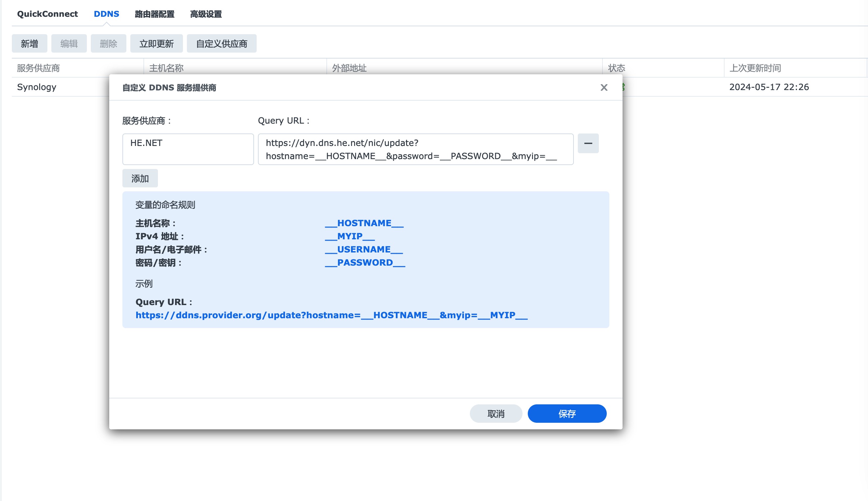This screenshot has width=868, height=501.
Task: Open the 路由器配置 tab
Action: pyautogui.click(x=155, y=14)
